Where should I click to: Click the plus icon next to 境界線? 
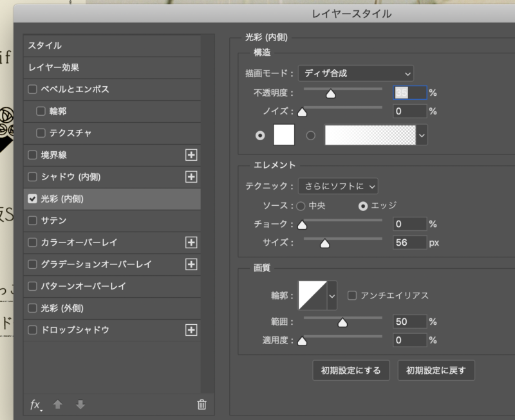[x=191, y=155]
